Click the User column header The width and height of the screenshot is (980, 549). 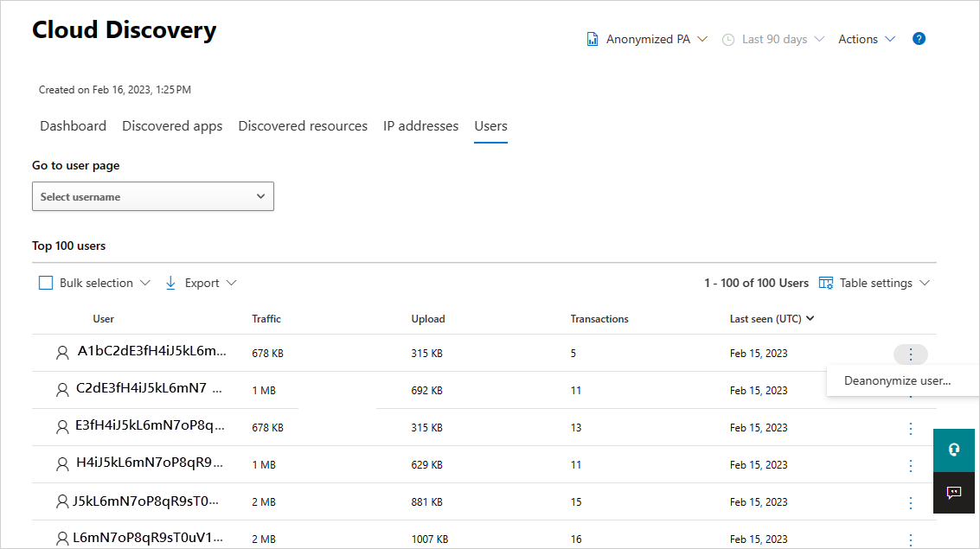pyautogui.click(x=103, y=318)
